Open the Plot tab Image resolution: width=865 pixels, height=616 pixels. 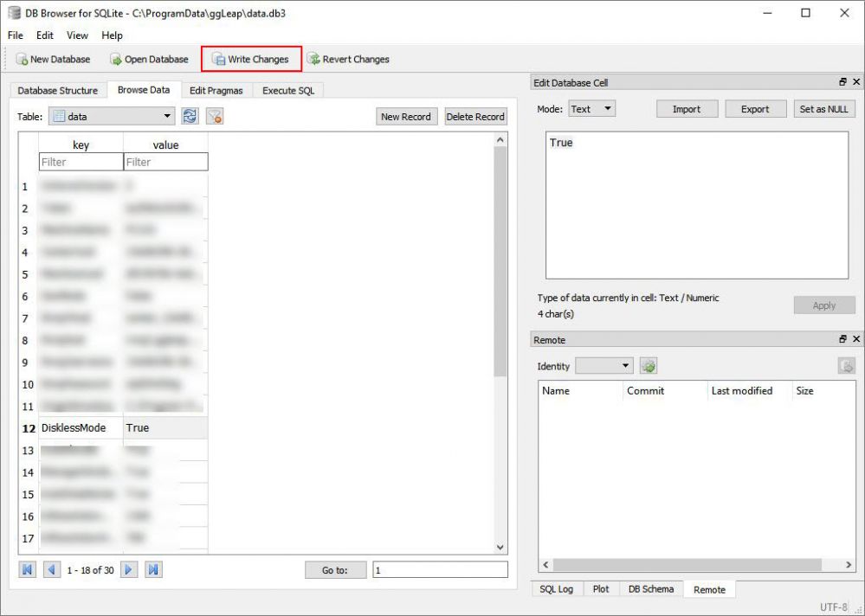point(601,589)
